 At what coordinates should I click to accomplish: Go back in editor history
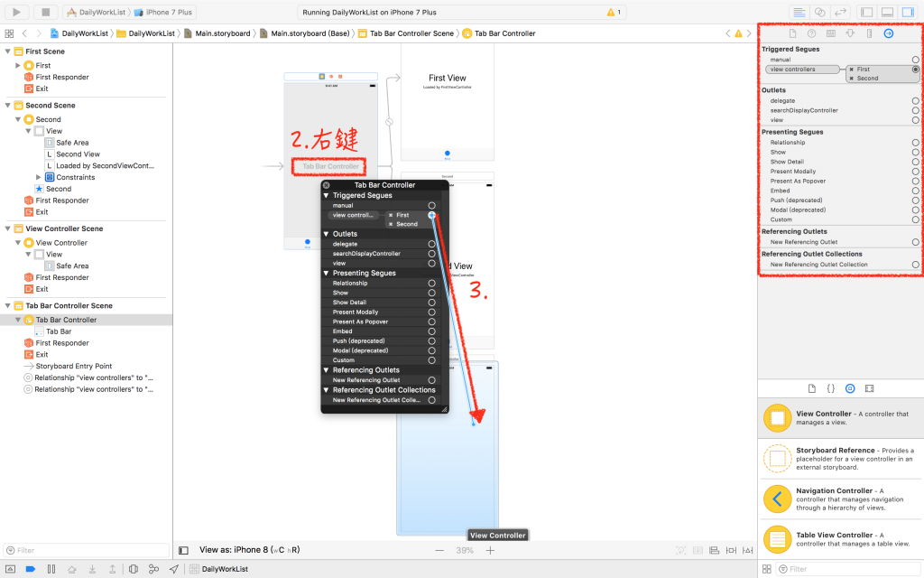coord(24,33)
